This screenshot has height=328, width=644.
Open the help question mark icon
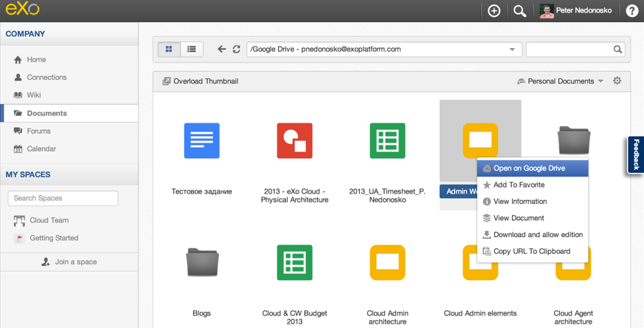(631, 10)
